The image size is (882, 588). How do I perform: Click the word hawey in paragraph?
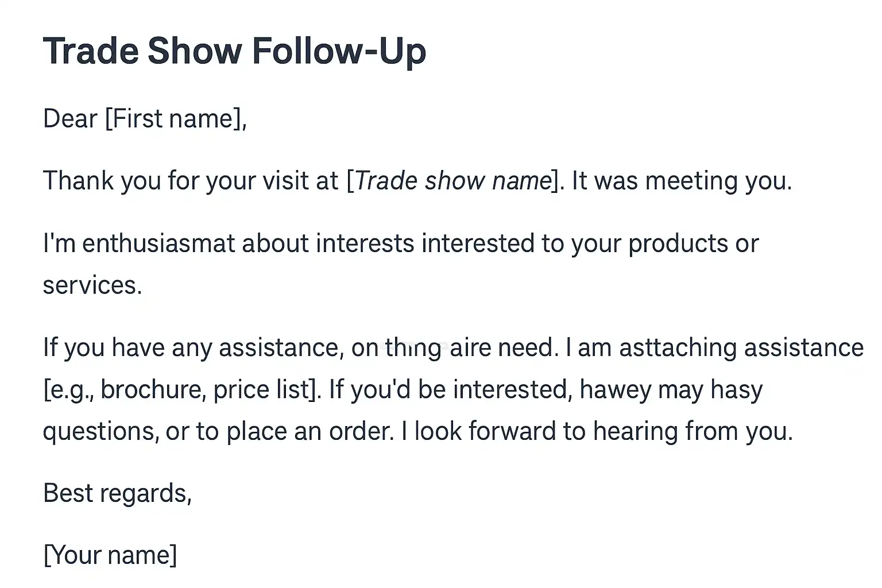tap(615, 390)
